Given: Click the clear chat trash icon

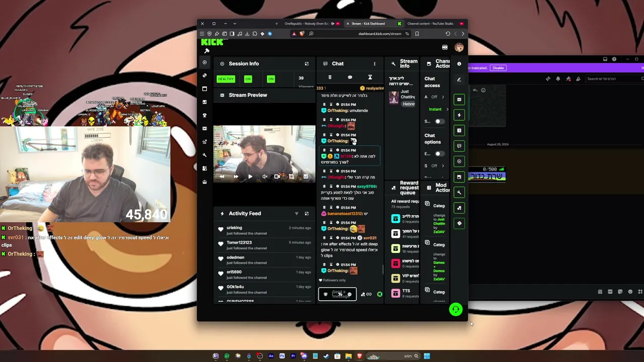Looking at the screenshot, I should 330,77.
